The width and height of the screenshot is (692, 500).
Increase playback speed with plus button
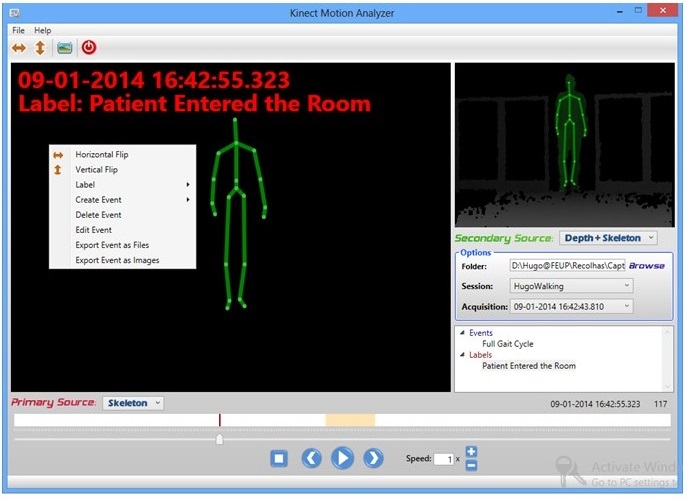(x=471, y=451)
